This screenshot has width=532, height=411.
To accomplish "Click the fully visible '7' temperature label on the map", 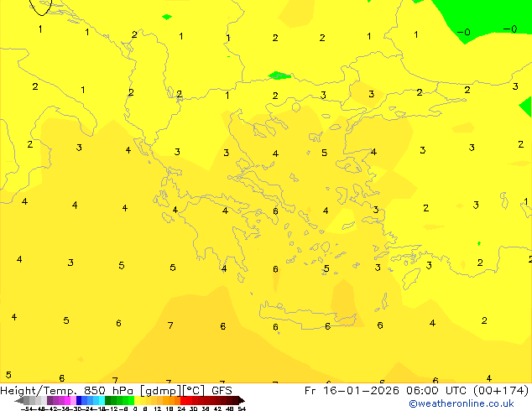I will coord(170,325).
